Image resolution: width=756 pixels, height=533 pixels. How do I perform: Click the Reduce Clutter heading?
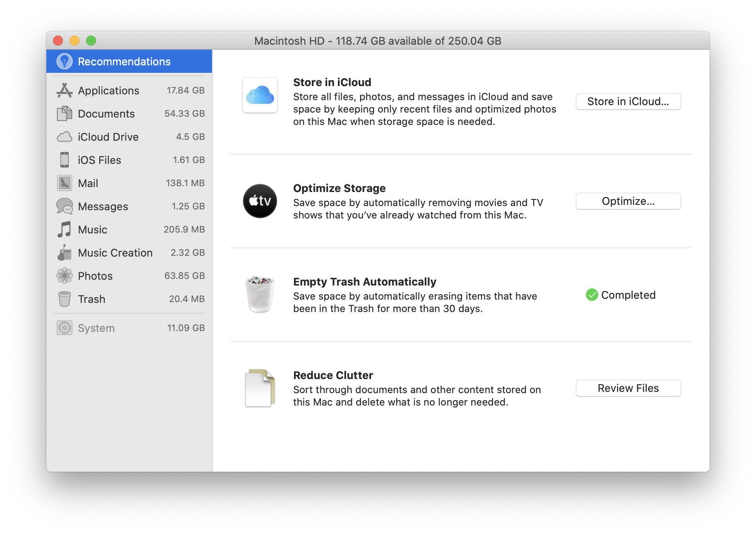point(333,375)
